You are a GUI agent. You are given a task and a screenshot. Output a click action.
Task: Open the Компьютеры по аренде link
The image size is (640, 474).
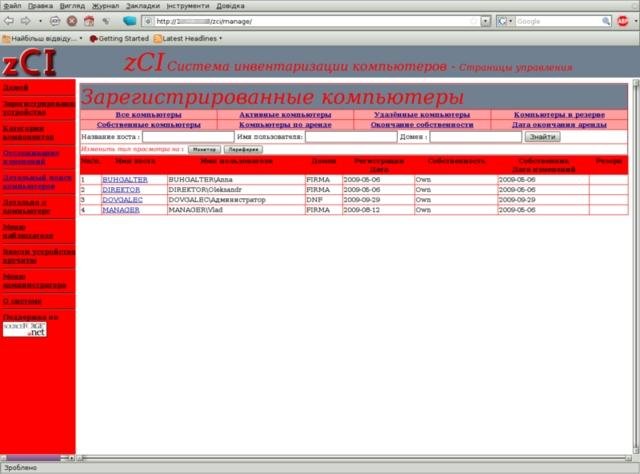(285, 125)
